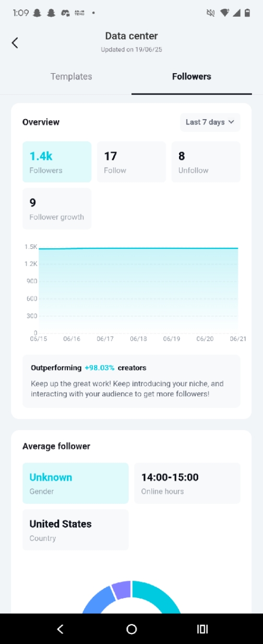Screen dimensions: 263x644
Task: Select the 17 Follow metric card
Action: pos(131,162)
